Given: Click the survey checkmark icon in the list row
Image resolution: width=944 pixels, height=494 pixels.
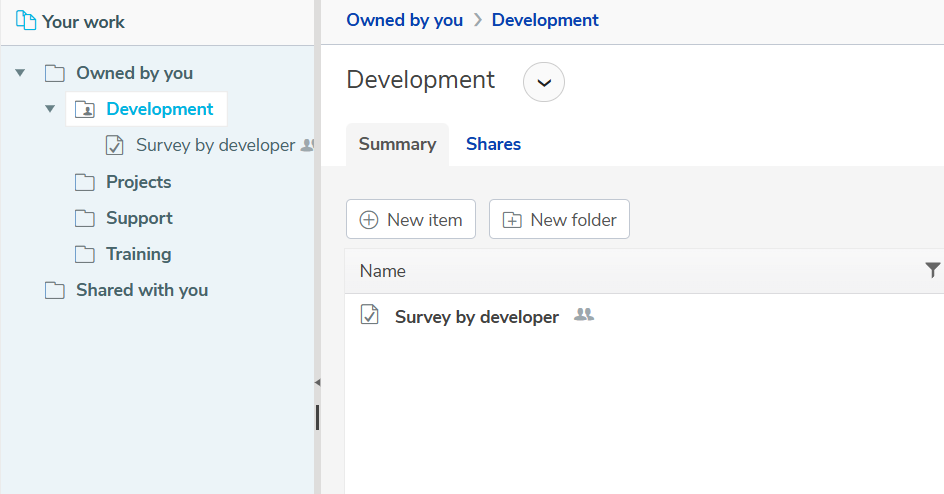Looking at the screenshot, I should click(x=370, y=315).
